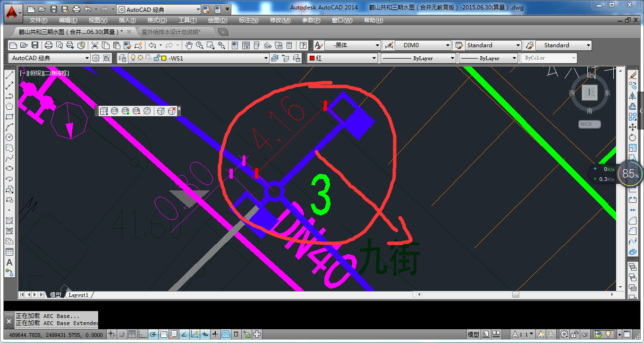Click the Save icon in standard toolbar

pyautogui.click(x=35, y=45)
